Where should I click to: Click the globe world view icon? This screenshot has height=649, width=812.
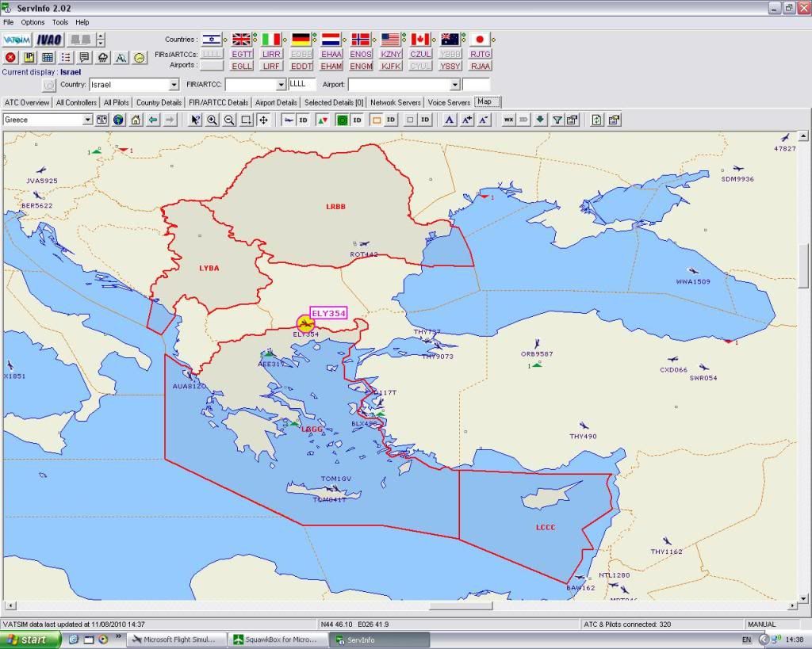[x=118, y=120]
